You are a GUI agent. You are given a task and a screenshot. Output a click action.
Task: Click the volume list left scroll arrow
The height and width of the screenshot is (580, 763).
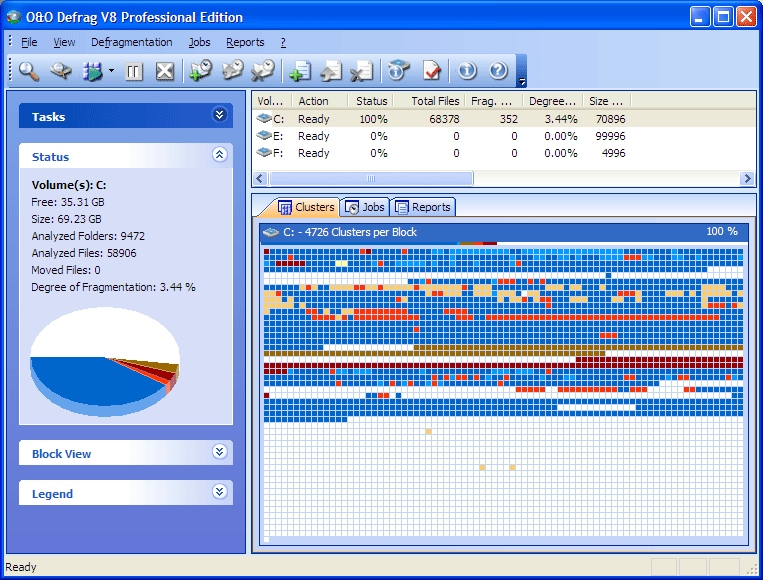point(260,179)
